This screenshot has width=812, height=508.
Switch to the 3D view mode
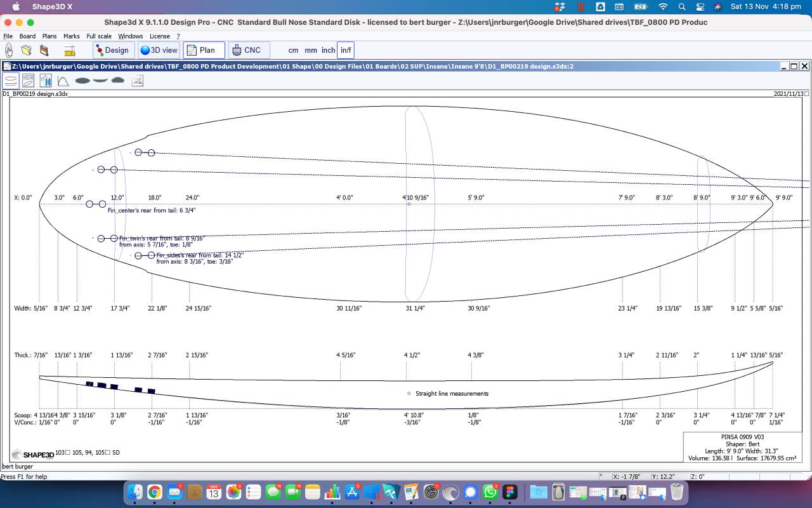tap(159, 50)
